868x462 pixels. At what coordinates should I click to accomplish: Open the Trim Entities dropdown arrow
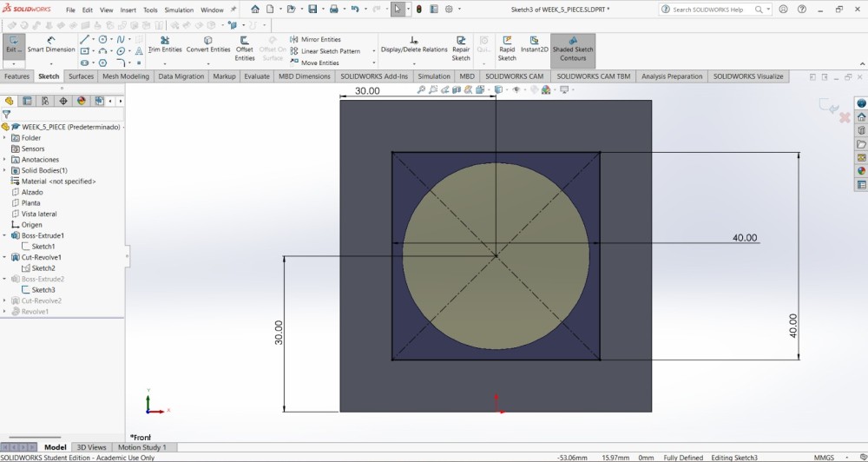[165, 63]
